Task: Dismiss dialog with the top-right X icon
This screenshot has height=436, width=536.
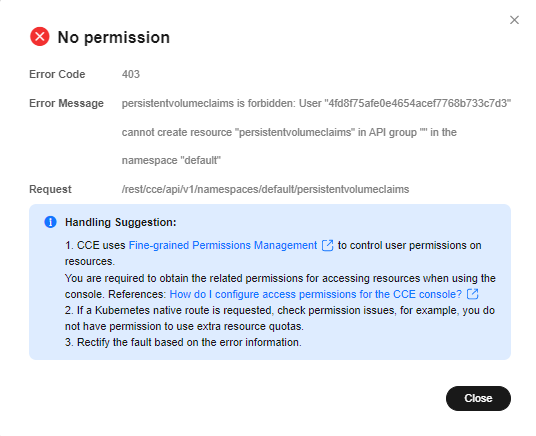Action: (x=514, y=20)
